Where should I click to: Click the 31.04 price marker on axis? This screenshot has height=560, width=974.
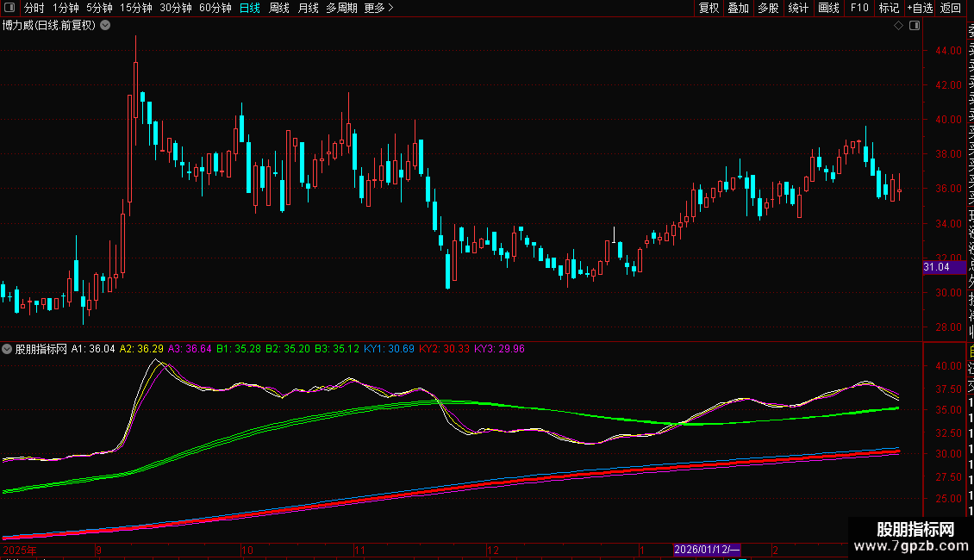tap(936, 267)
